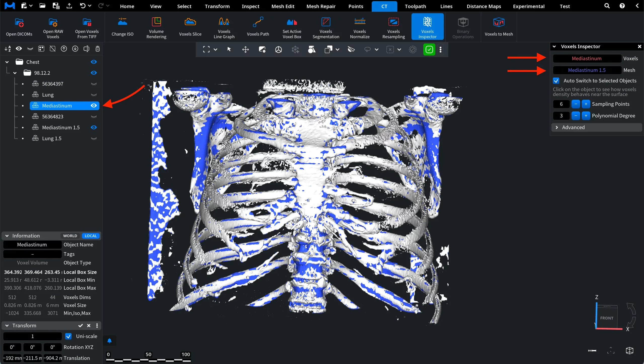This screenshot has width=644, height=364.
Task: Switch to the Inspect tab
Action: click(250, 6)
